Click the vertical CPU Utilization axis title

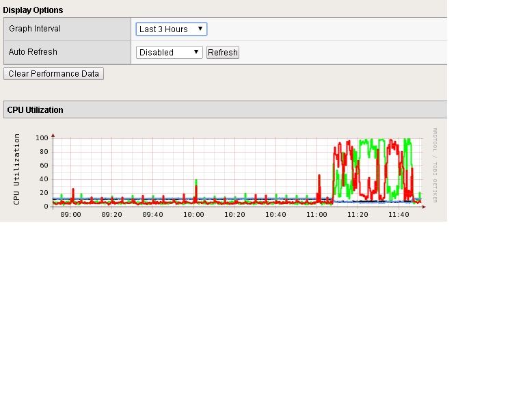tap(16, 169)
